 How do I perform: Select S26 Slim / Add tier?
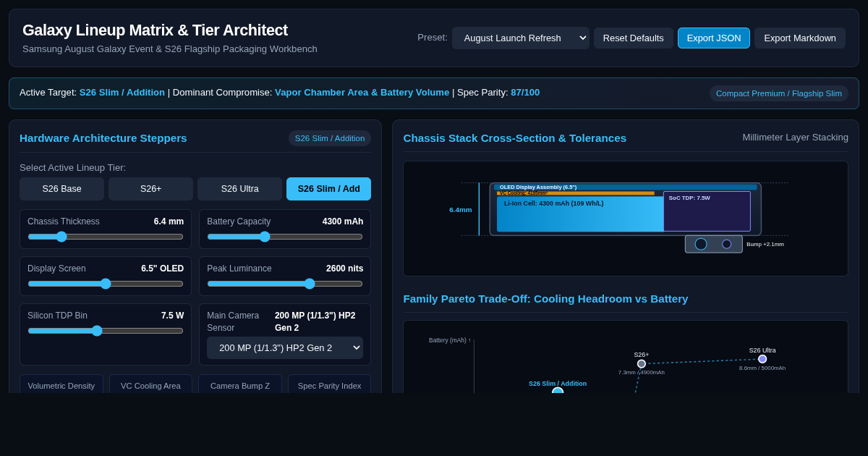[x=329, y=189]
